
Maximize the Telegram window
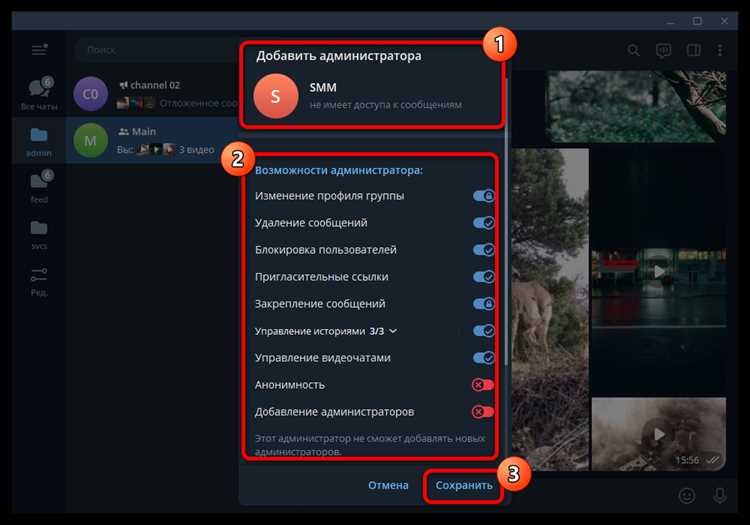click(x=697, y=21)
